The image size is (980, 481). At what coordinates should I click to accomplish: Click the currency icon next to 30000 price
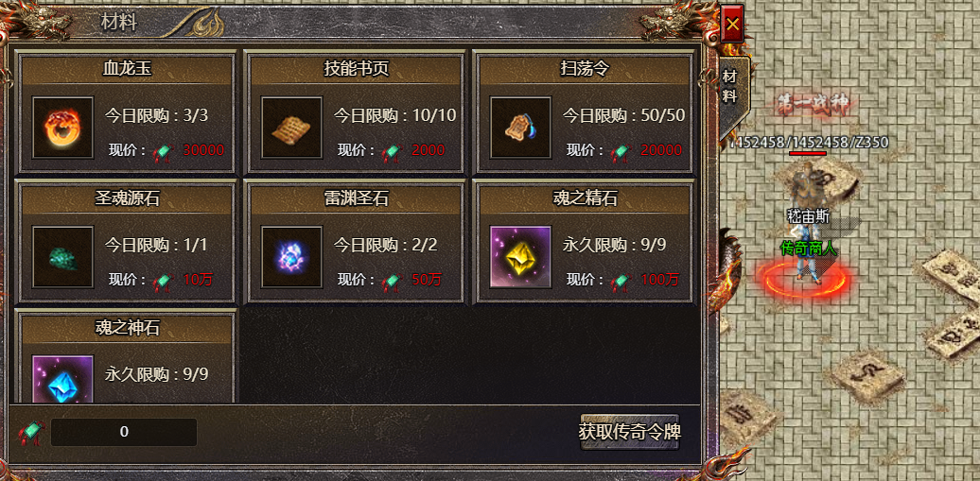163,151
